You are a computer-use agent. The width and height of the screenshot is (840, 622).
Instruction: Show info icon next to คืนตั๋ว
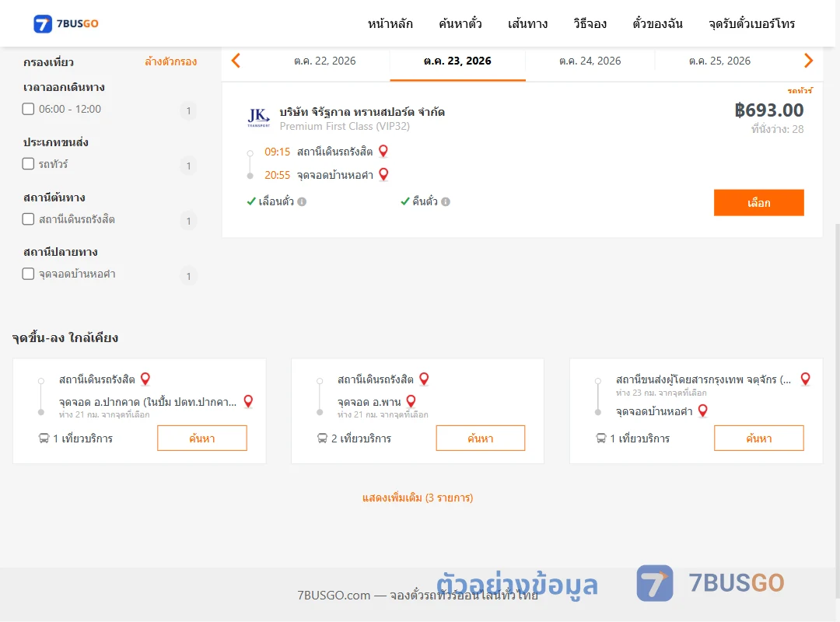(446, 202)
